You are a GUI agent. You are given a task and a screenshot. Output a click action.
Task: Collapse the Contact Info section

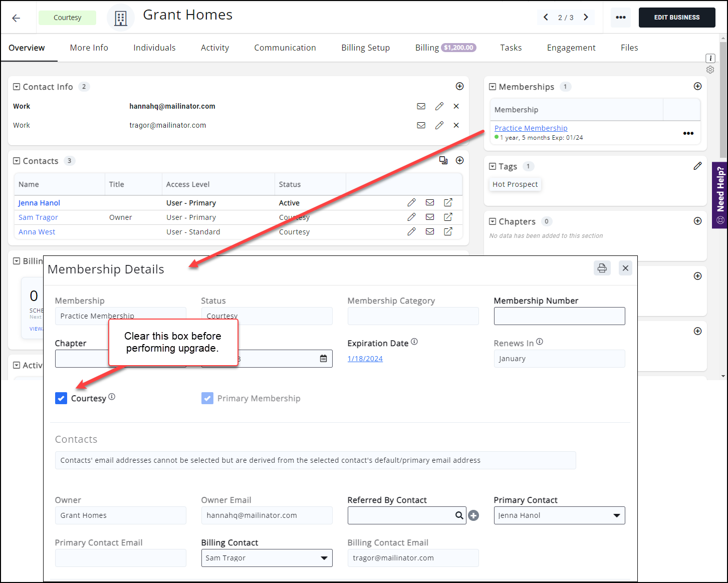click(x=17, y=87)
